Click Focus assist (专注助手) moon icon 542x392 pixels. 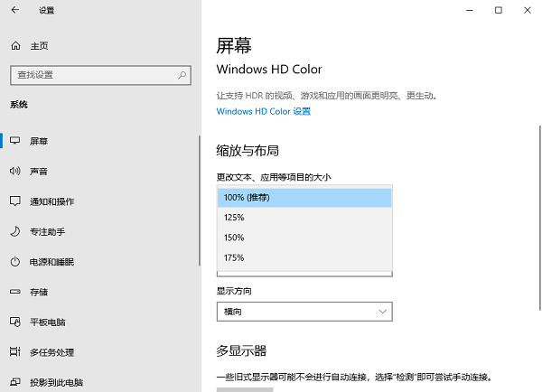[x=14, y=231]
